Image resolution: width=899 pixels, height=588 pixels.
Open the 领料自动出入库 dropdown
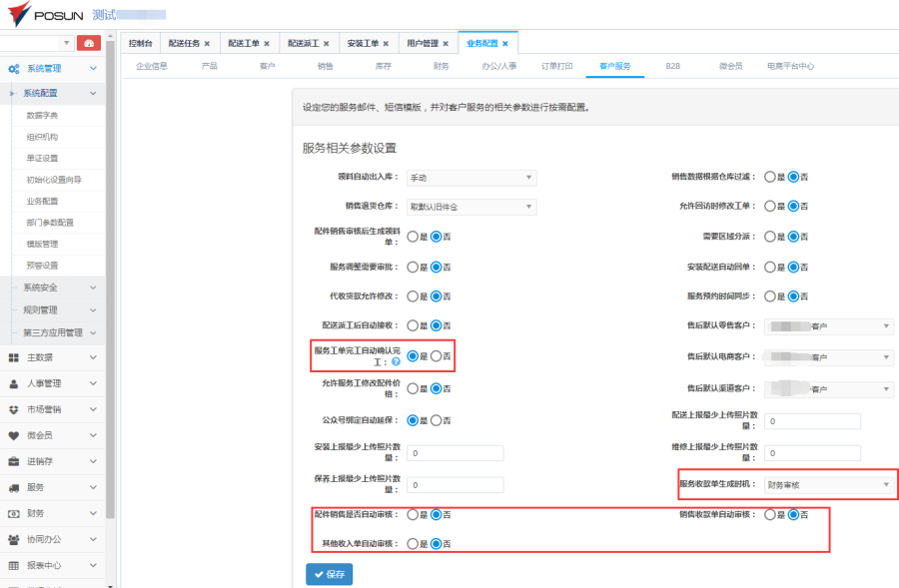pos(470,178)
